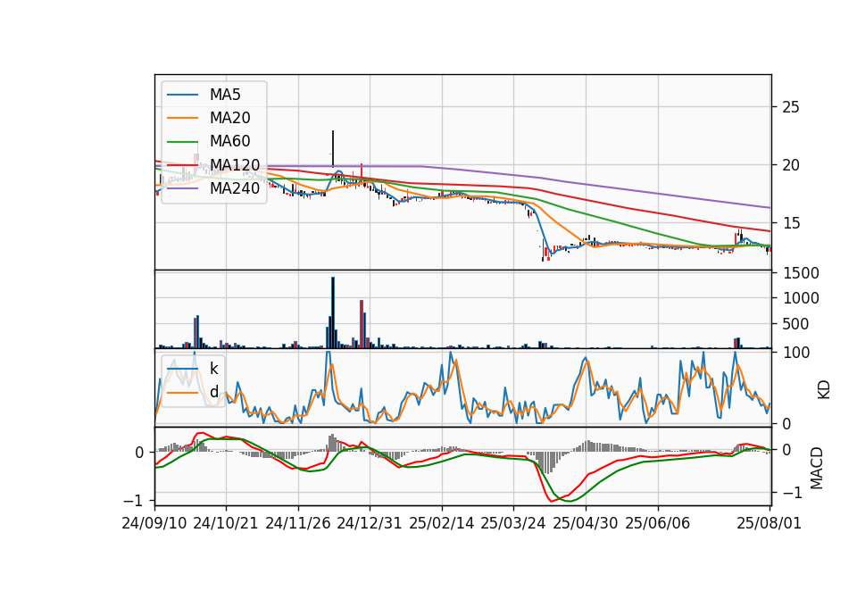The height and width of the screenshot is (616, 857).
Task: Click the price axis value 20
Action: click(x=791, y=165)
